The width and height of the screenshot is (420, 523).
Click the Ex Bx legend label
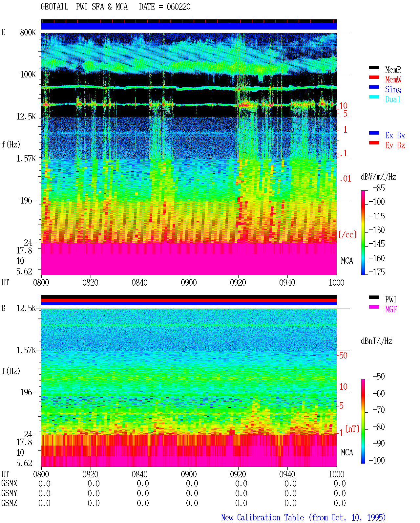click(395, 135)
